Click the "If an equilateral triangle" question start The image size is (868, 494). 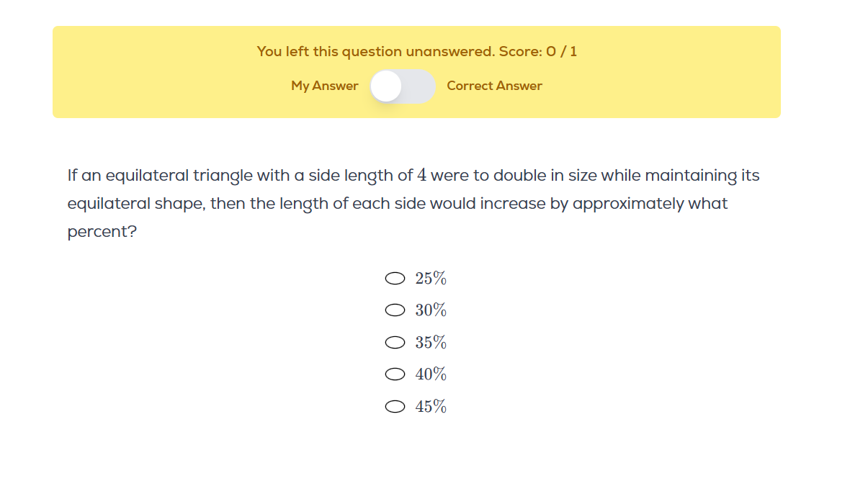[x=128, y=176]
